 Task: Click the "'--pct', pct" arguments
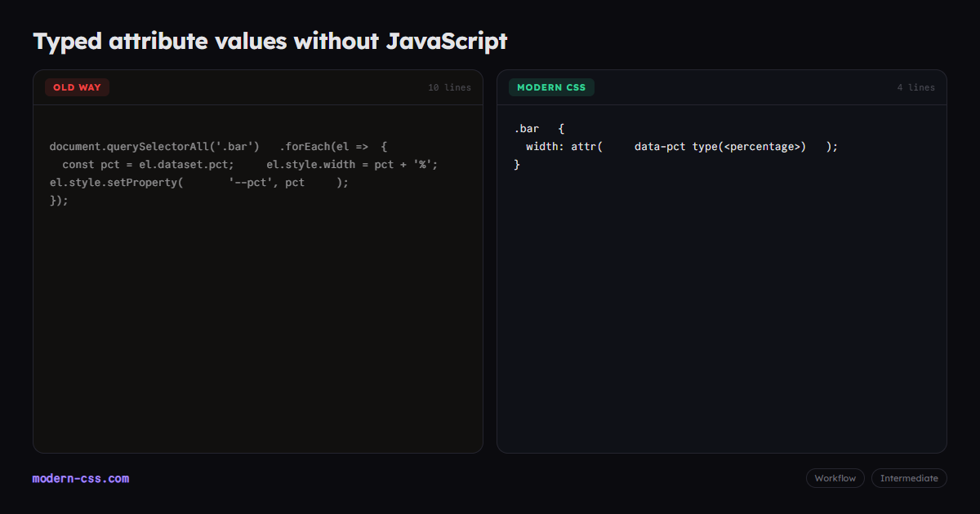tap(266, 183)
